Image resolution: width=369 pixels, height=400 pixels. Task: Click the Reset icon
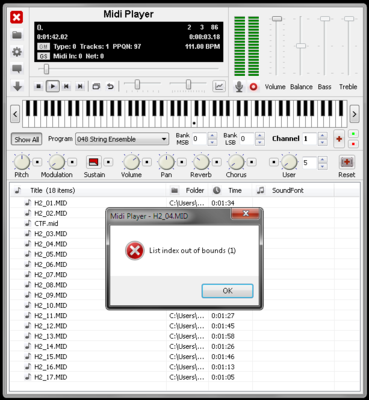[x=347, y=162]
